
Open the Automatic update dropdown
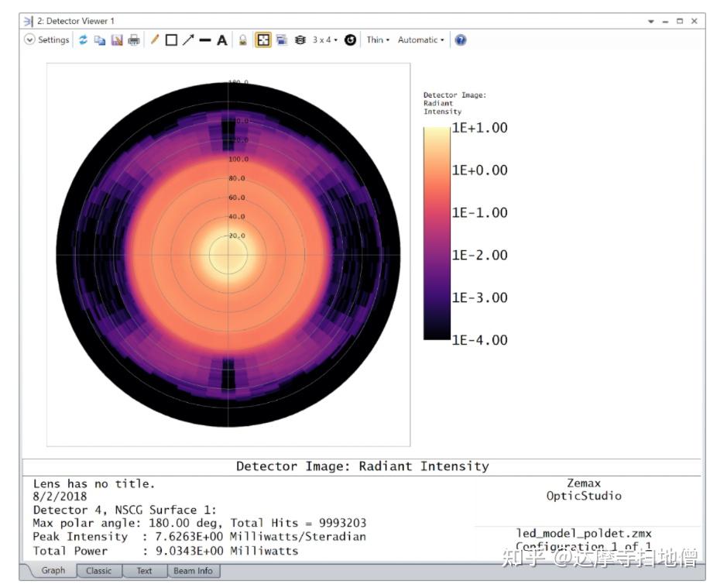(x=420, y=40)
